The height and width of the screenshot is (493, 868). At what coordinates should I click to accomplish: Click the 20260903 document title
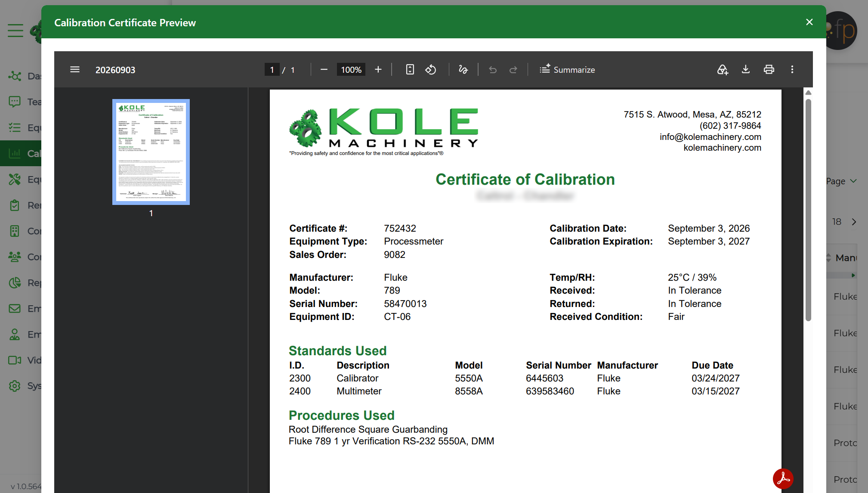(x=115, y=70)
